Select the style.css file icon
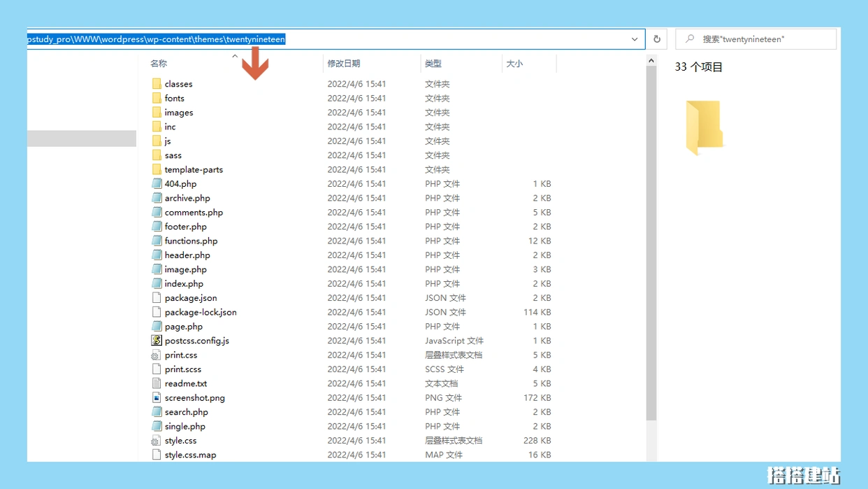868x489 pixels. [x=157, y=441]
